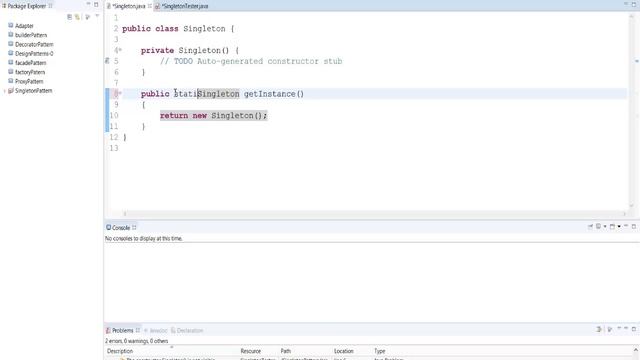640x360 pixels.
Task: Maximize the editor area
Action: 634,4
